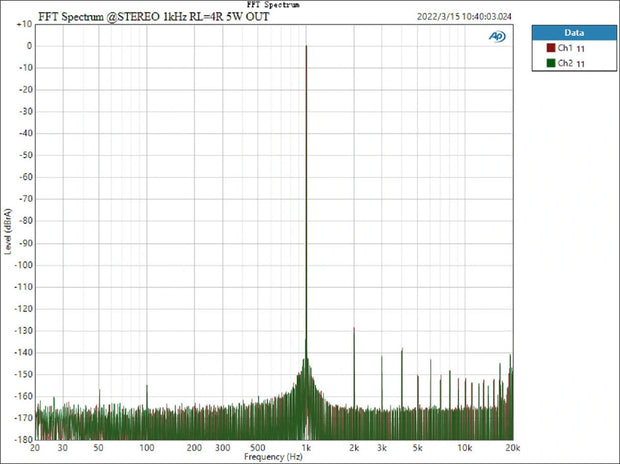The height and width of the screenshot is (464, 620).
Task: Click the +10 tick on the level axis
Action: [23, 24]
